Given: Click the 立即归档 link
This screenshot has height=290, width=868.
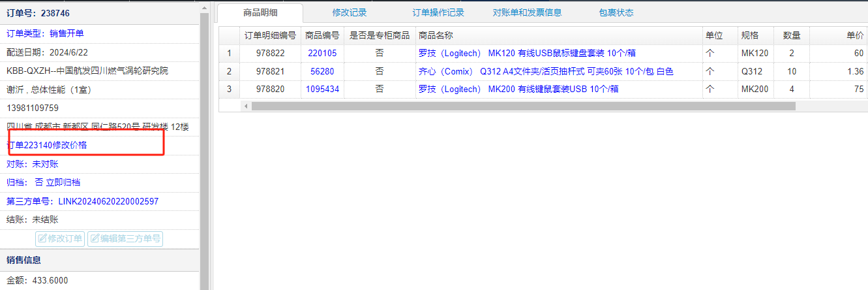Looking at the screenshot, I should (x=63, y=182).
